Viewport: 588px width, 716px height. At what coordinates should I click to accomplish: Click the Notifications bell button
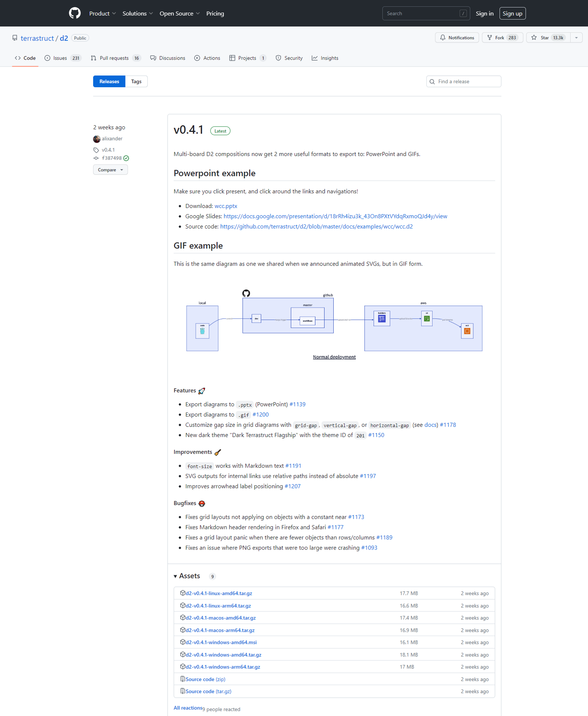tap(457, 38)
